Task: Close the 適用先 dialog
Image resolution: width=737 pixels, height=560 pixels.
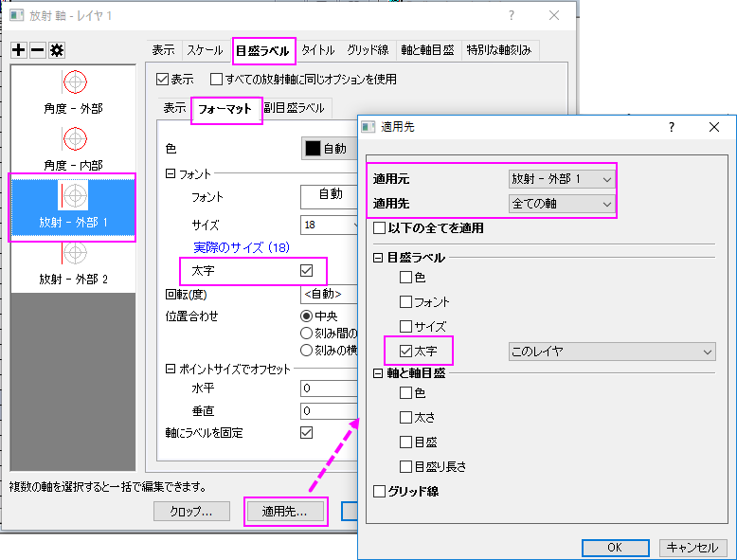Action: [x=714, y=127]
